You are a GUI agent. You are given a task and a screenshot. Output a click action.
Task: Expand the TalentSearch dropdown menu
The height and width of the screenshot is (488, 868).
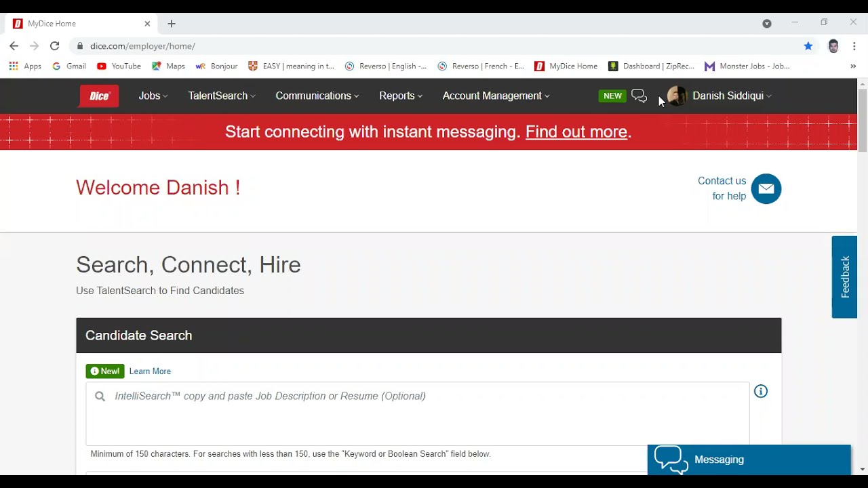222,96
